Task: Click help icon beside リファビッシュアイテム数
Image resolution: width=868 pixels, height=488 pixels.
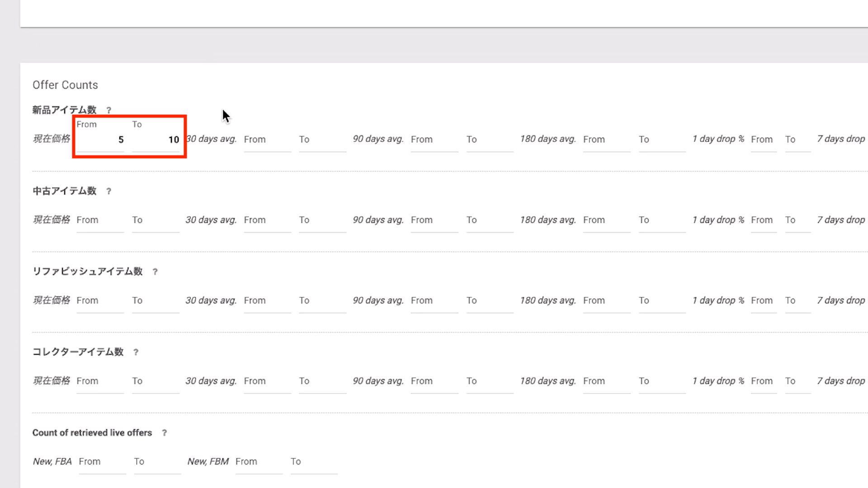Action: [155, 272]
